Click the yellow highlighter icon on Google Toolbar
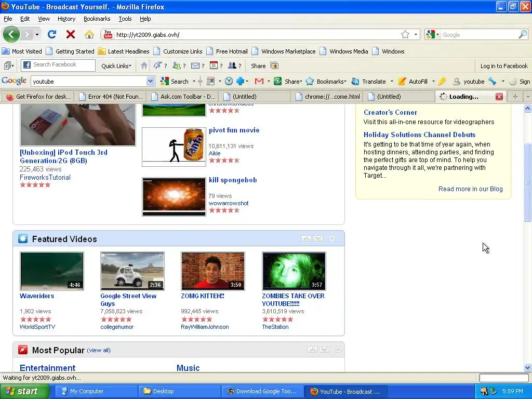The height and width of the screenshot is (399, 532). 442,82
